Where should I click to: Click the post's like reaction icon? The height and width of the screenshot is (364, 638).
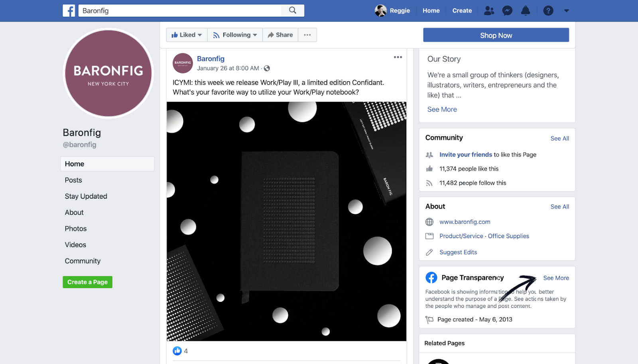pyautogui.click(x=177, y=351)
